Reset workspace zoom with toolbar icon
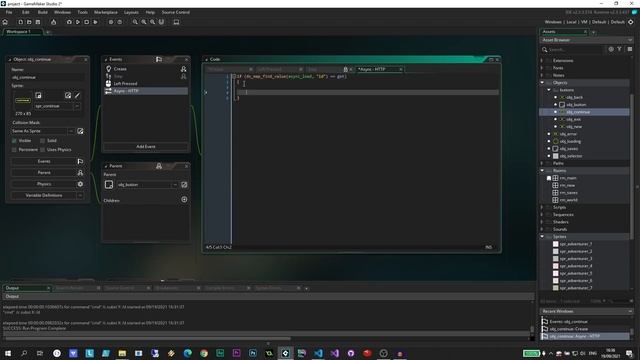 click(x=152, y=22)
